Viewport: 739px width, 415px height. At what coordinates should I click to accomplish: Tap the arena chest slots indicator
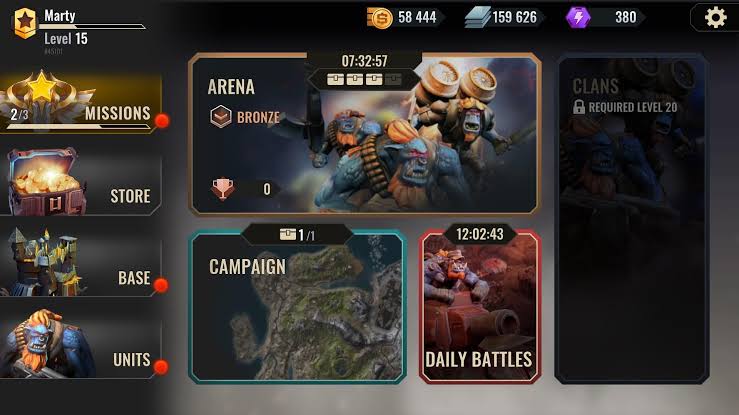[364, 79]
